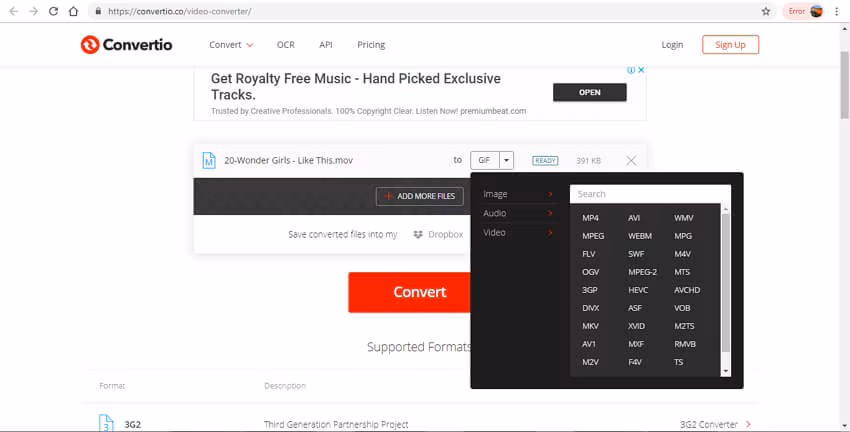The image size is (850, 432).
Task: Expand the Convert navigation menu
Action: [231, 44]
